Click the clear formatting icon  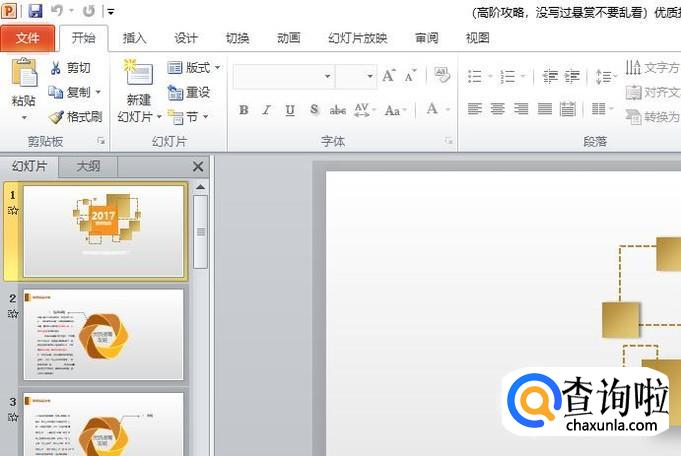pos(441,76)
